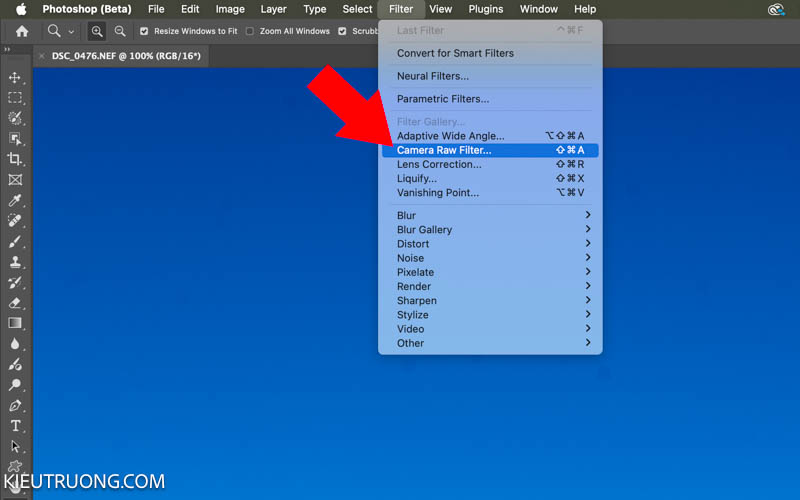Screen dimensions: 800x500
Task: Click the Zoom In magnifier button
Action: (x=96, y=31)
